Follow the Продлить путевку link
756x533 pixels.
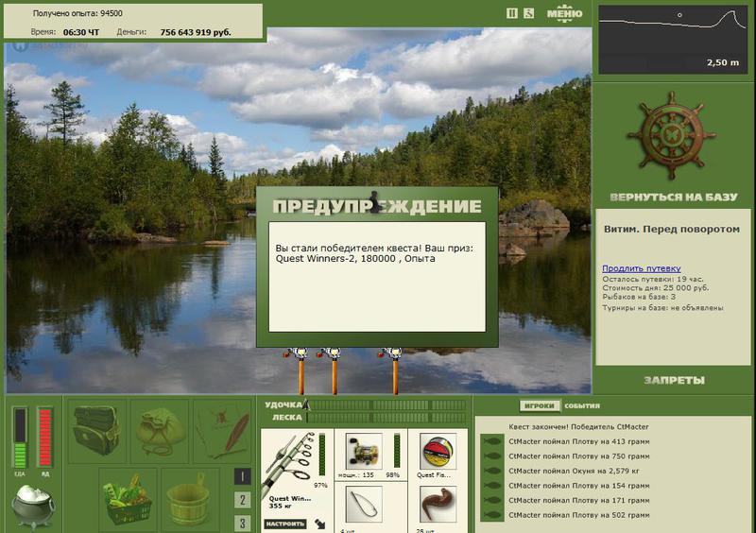pyautogui.click(x=642, y=268)
